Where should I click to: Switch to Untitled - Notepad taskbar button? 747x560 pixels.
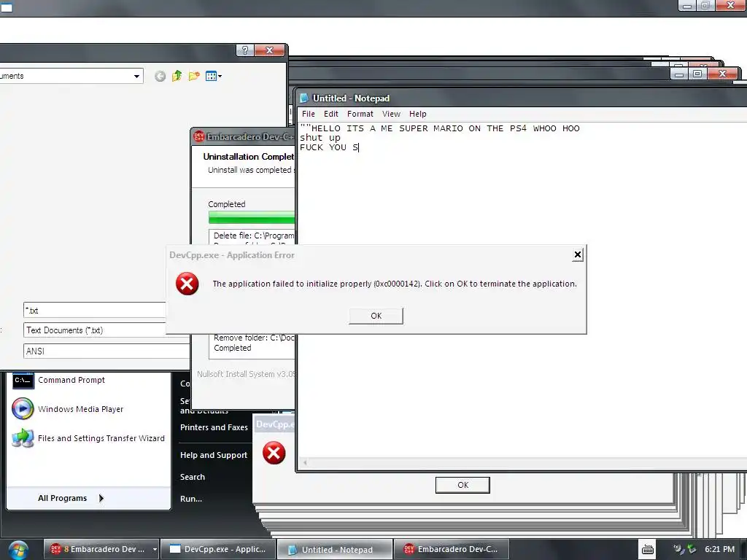tap(335, 550)
